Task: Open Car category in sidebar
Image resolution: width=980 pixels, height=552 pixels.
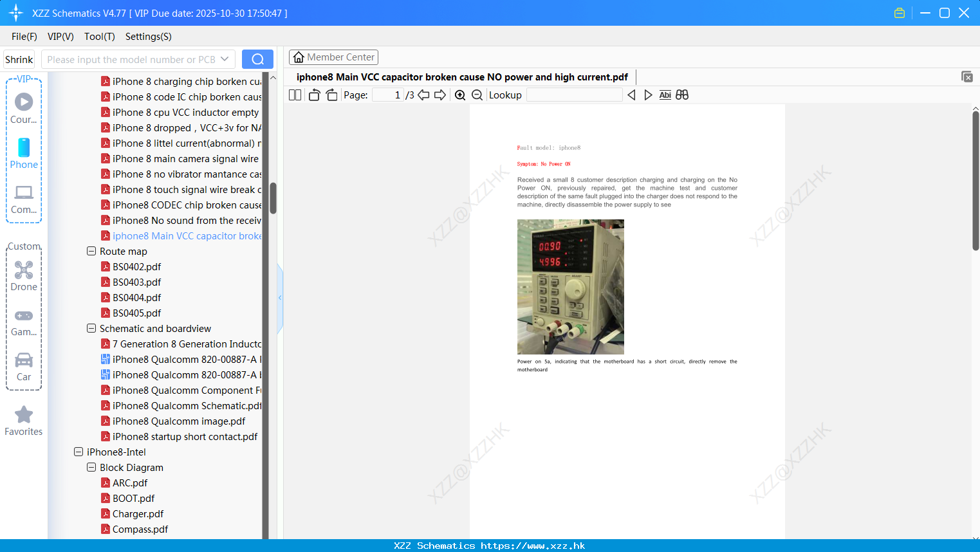Action: point(24,367)
